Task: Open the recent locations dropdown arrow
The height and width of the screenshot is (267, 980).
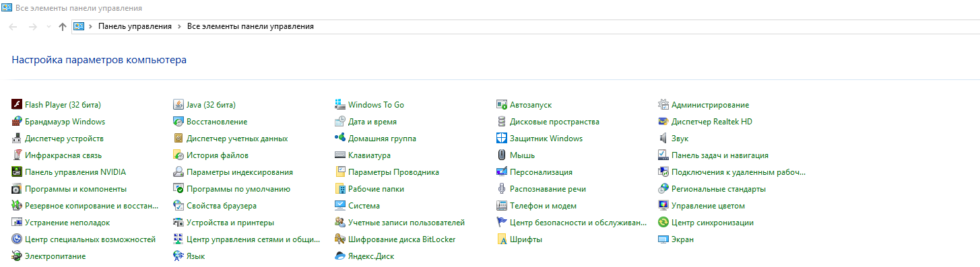Action: (x=48, y=27)
